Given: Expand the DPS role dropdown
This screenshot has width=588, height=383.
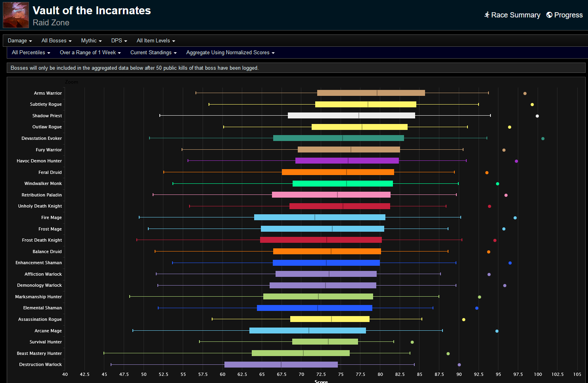Looking at the screenshot, I should (119, 41).
